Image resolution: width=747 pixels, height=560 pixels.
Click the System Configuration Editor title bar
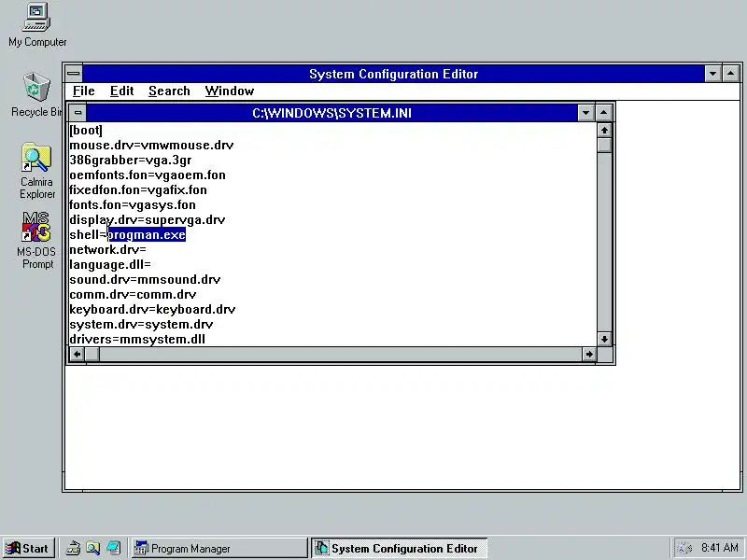tap(393, 74)
